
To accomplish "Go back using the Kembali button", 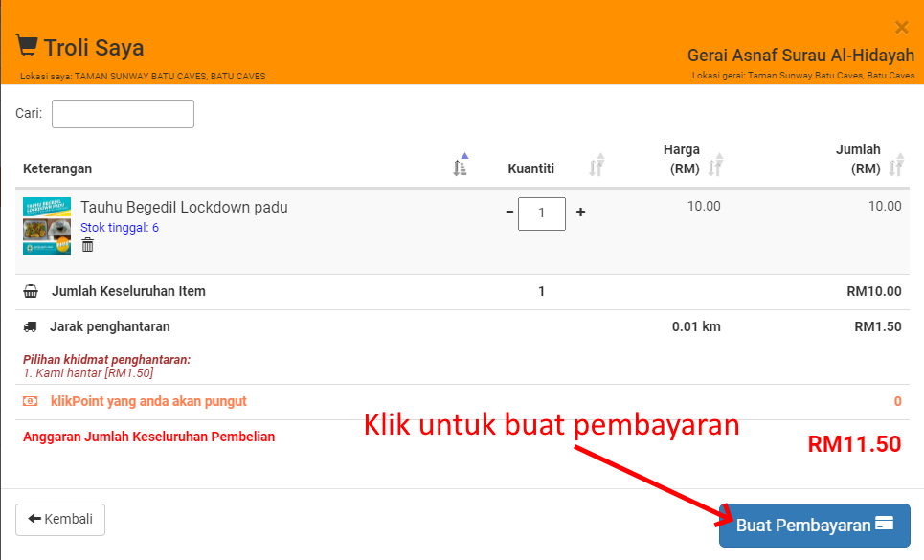I will pyautogui.click(x=60, y=519).
